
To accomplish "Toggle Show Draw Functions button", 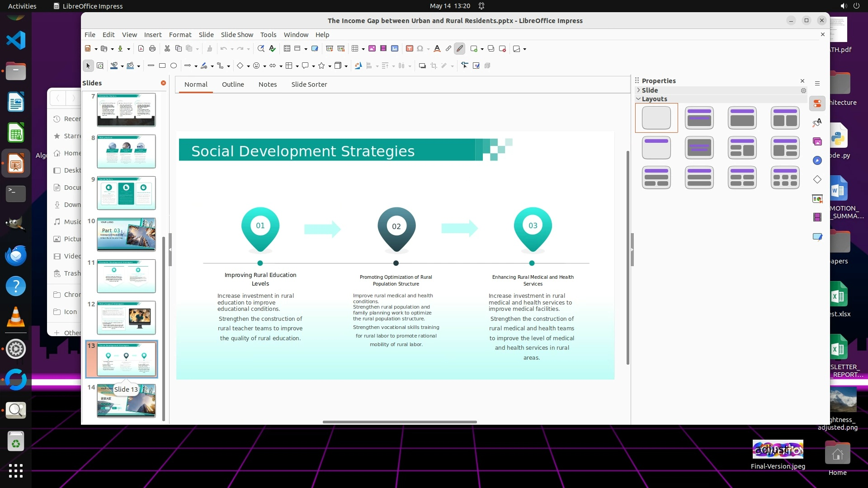I will [460, 49].
